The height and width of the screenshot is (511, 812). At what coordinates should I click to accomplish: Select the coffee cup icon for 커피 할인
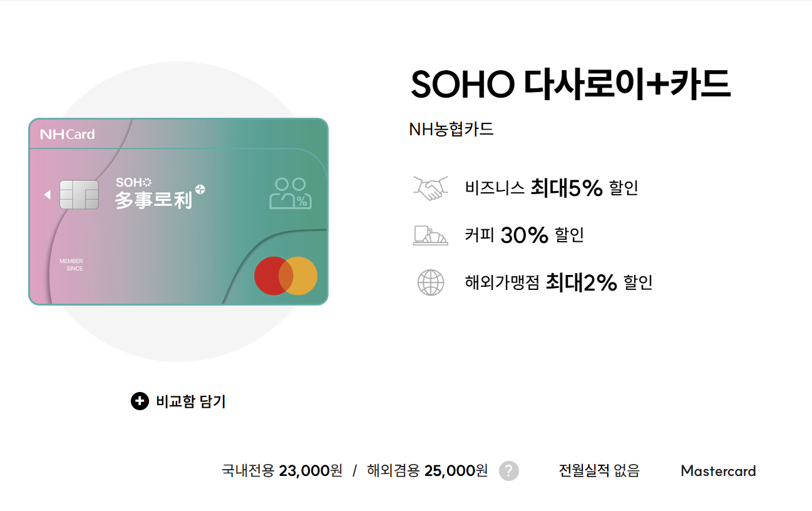coord(429,235)
